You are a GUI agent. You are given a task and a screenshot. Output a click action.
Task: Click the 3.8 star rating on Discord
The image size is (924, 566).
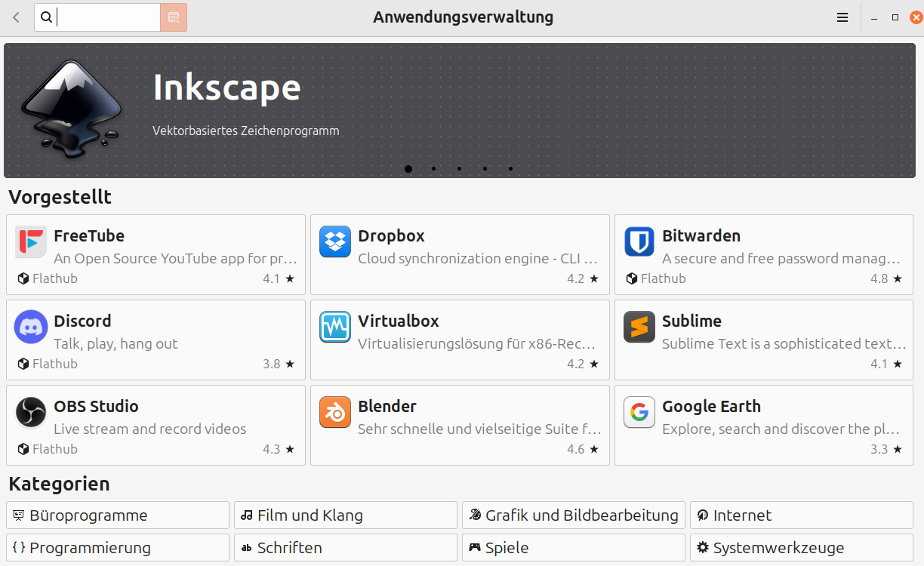[x=279, y=364]
